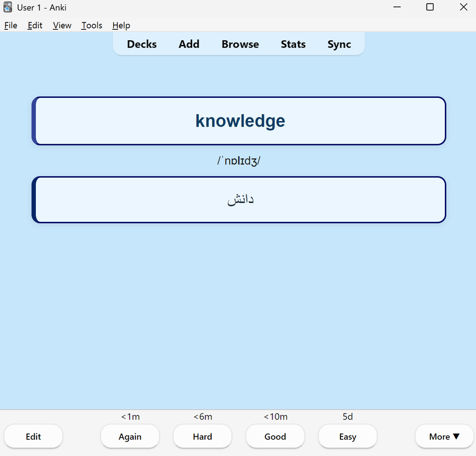476x456 pixels.
Task: Minimize the Anki window
Action: coord(397,7)
